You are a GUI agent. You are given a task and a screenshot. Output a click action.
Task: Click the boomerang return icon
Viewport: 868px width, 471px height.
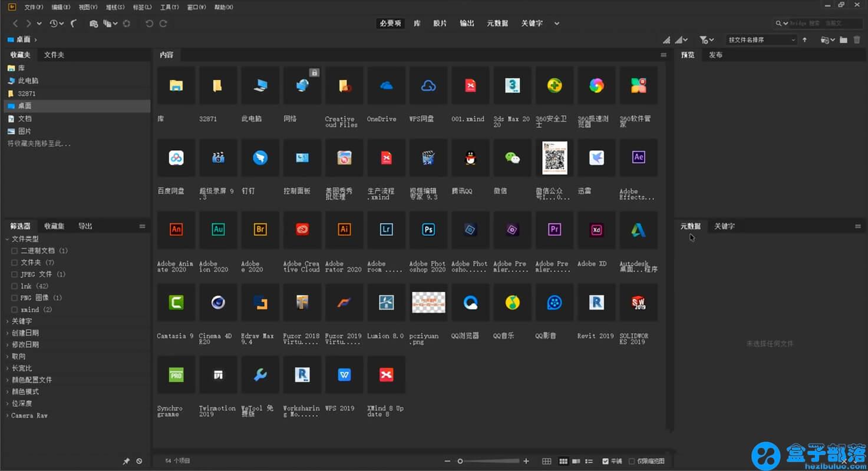tap(74, 24)
